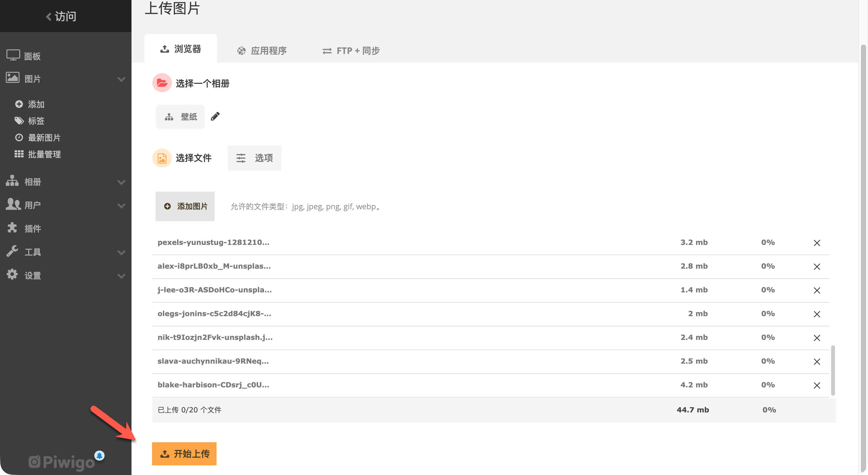Open 最新图片 recent photos
Image resolution: width=868 pixels, height=475 pixels.
[44, 138]
